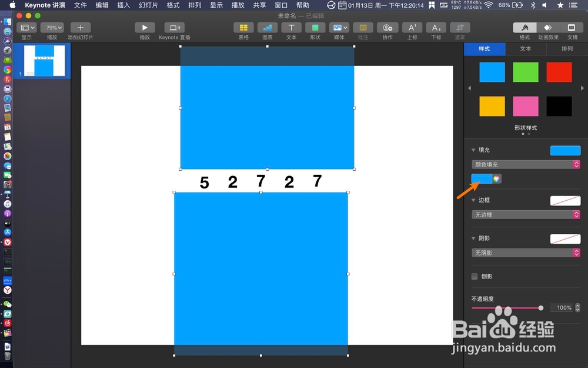The width and height of the screenshot is (588, 368).
Task: Select the pink shape style swatch
Action: pos(525,106)
